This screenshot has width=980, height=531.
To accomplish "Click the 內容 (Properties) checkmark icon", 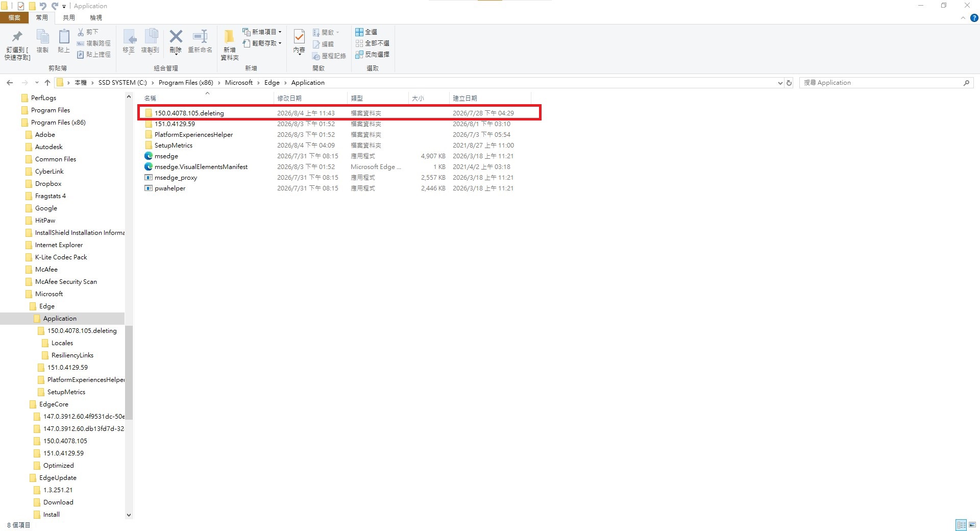I will click(x=300, y=37).
